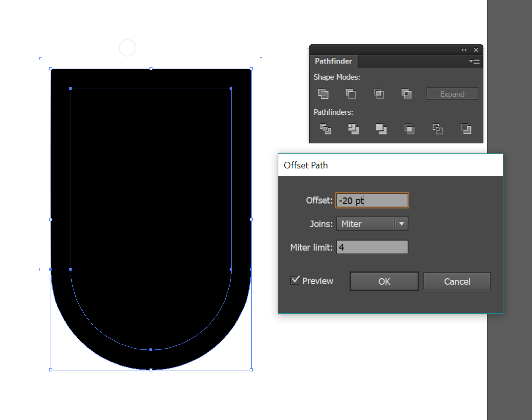The height and width of the screenshot is (420, 532).
Task: Apply the Outline pathfinder
Action: (438, 129)
